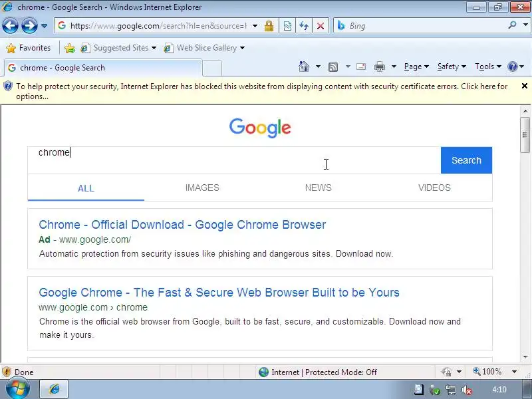Click the Google search input with chrome

click(234, 160)
